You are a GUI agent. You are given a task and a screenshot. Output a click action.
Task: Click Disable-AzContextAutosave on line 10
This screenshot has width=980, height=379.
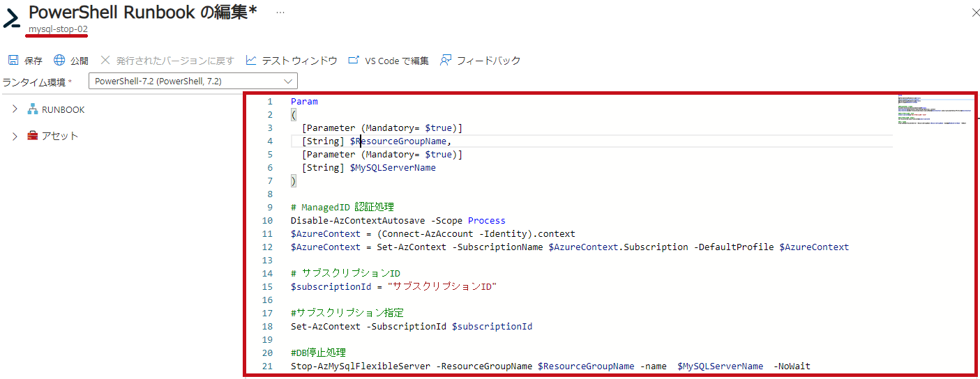point(358,220)
